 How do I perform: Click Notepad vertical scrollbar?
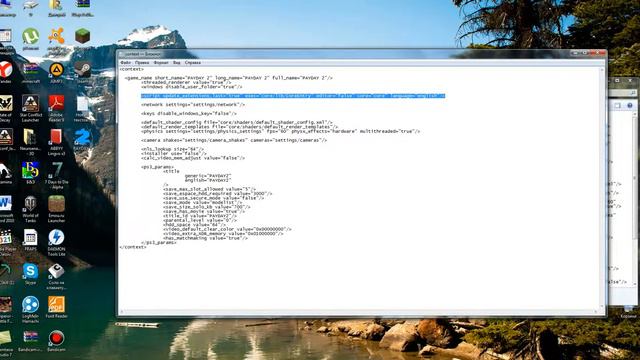click(602, 188)
